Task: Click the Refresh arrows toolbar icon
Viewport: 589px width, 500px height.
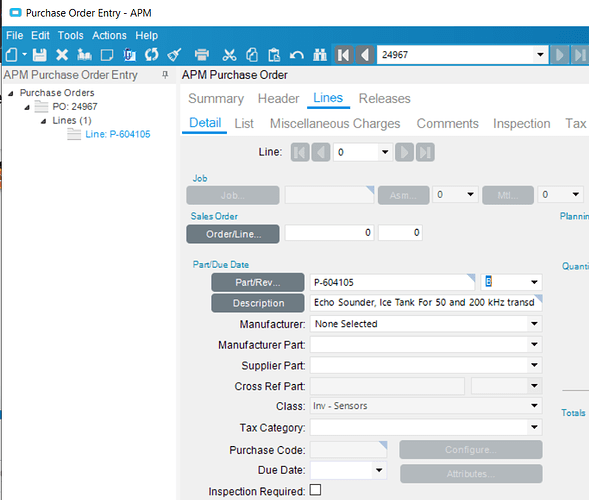Action: (x=152, y=55)
